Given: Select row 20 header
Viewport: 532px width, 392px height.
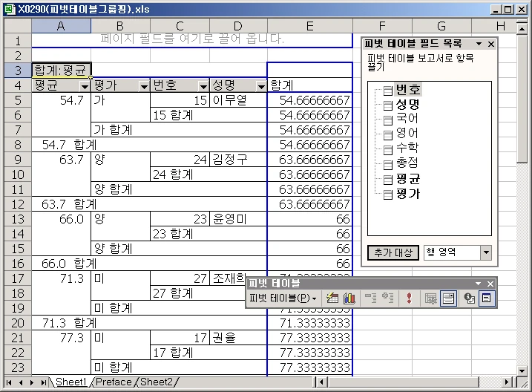Looking at the screenshot, I should tap(18, 323).
